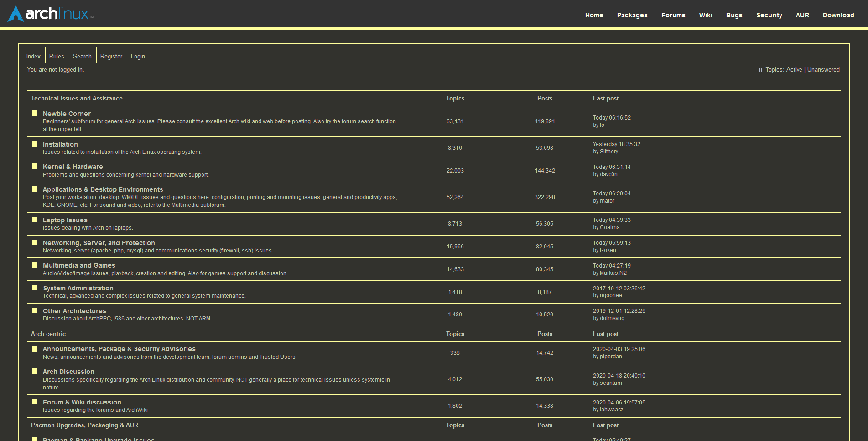868x441 pixels.
Task: Open Home in top navigation
Action: [594, 15]
